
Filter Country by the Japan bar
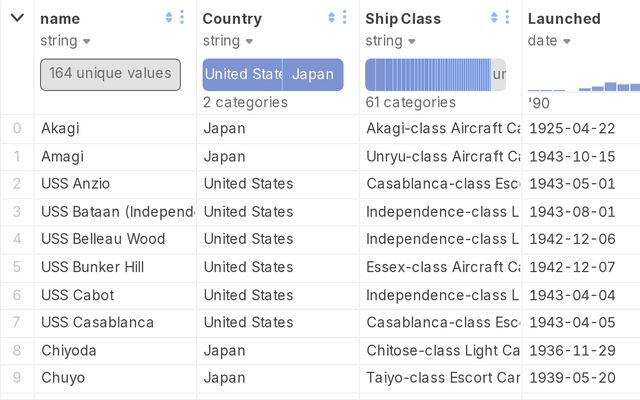pyautogui.click(x=313, y=75)
